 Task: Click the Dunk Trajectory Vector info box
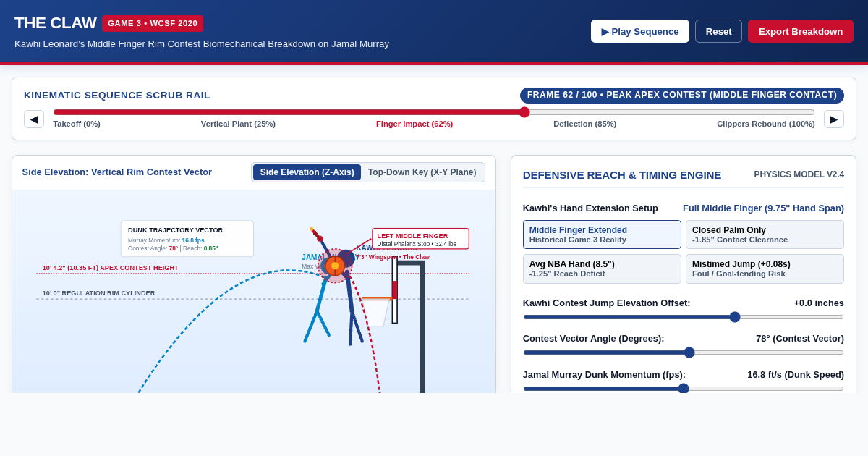187,239
